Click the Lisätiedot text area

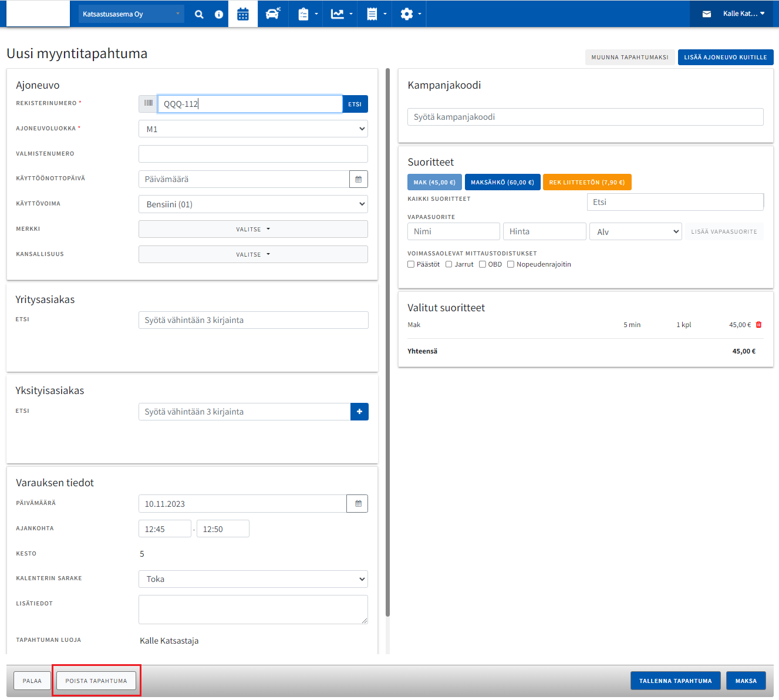[x=253, y=610]
